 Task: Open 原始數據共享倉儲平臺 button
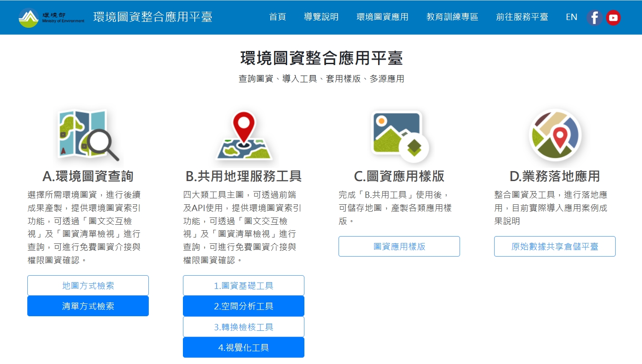(555, 247)
